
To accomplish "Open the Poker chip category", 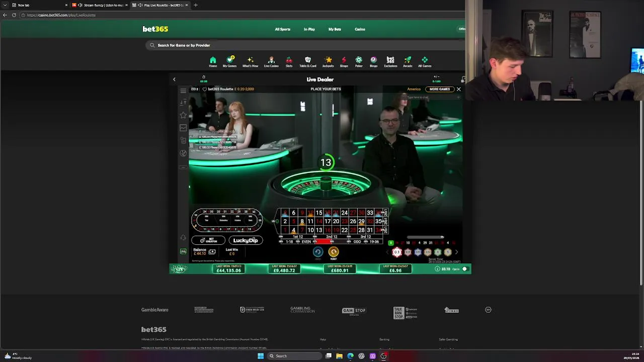I will [x=359, y=62].
